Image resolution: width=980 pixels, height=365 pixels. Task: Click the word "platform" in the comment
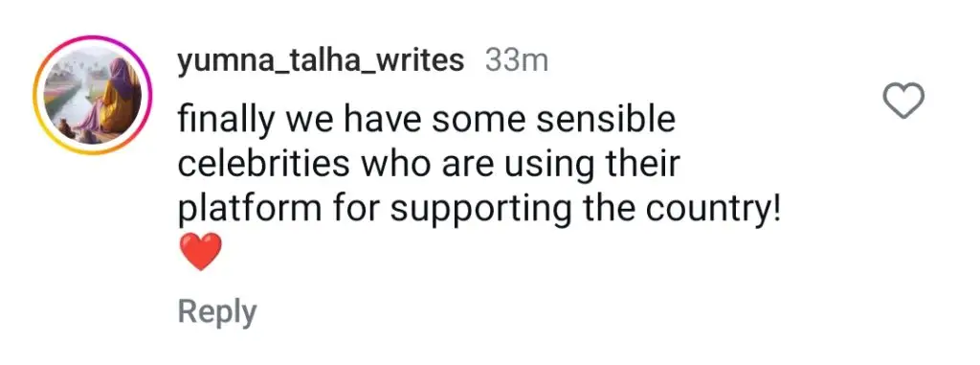click(x=250, y=211)
